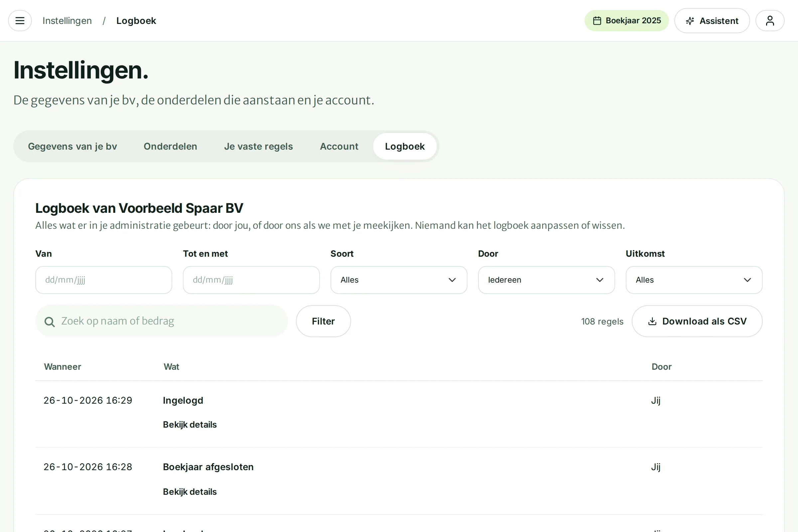This screenshot has height=532, width=798.
Task: Click the Logboek van Voorbeeld Spaar BV heading
Action: coord(139,208)
